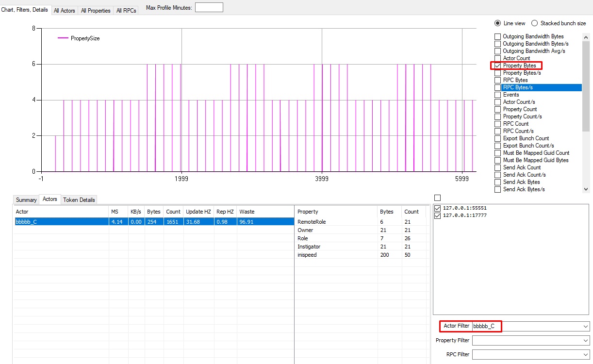The height and width of the screenshot is (364, 593).
Task: Enable the Actor Count/s checkbox
Action: pyautogui.click(x=497, y=102)
